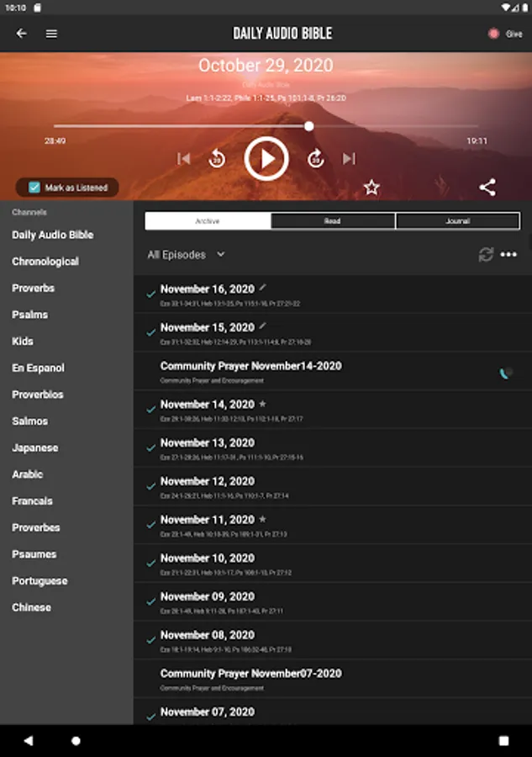Select the Japanese channel
Image resolution: width=532 pixels, height=757 pixels.
tap(35, 447)
